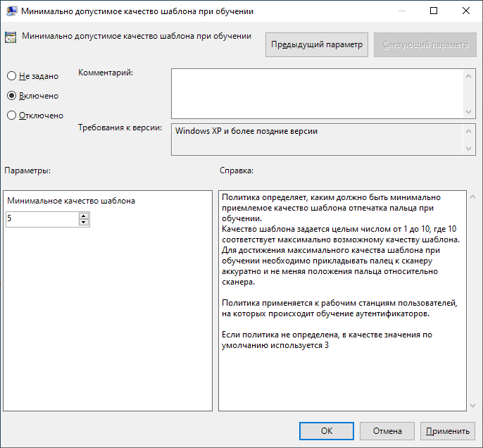This screenshot has height=448, width=483.
Task: Click the 'Комментарий:' label
Action: click(x=106, y=73)
